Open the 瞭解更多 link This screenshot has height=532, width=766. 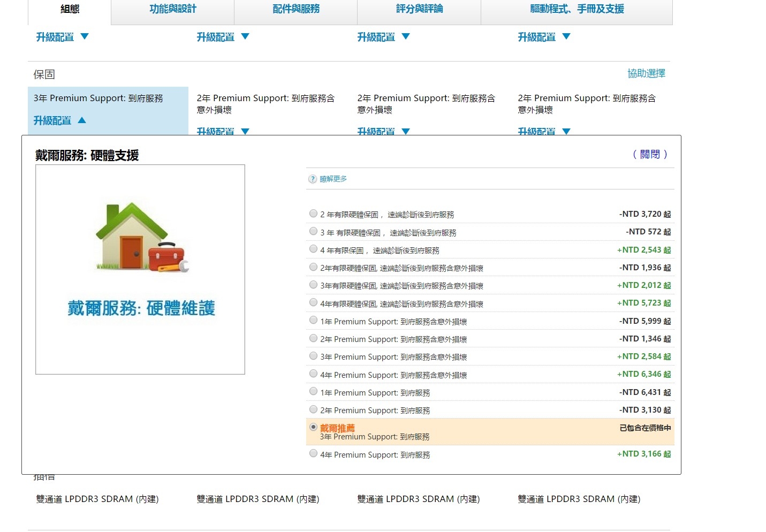pyautogui.click(x=333, y=179)
